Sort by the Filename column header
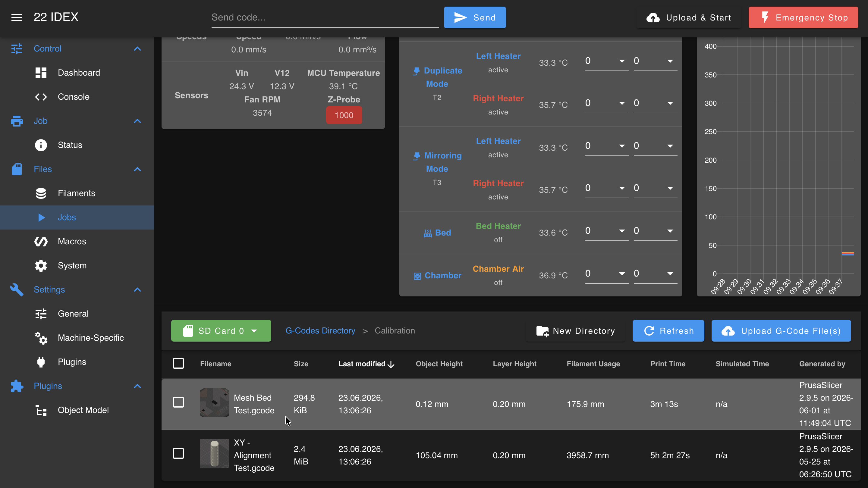Screen dimensions: 868x488 (215, 364)
